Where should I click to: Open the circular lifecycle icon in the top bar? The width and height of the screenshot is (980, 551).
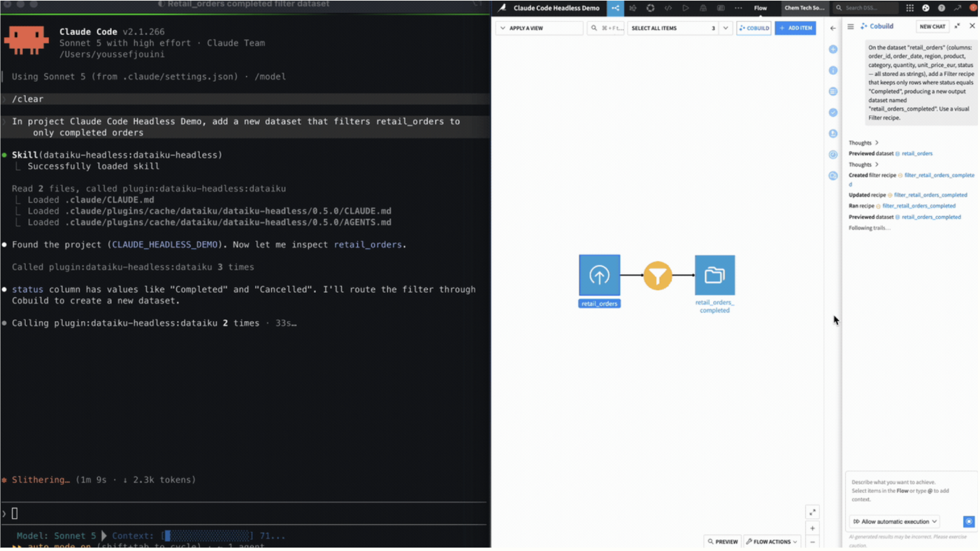[x=650, y=8]
